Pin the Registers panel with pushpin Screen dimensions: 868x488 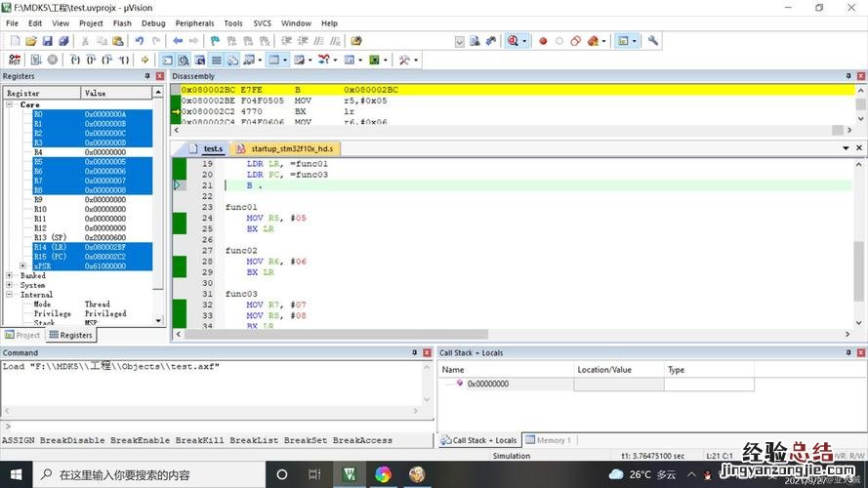coord(147,76)
